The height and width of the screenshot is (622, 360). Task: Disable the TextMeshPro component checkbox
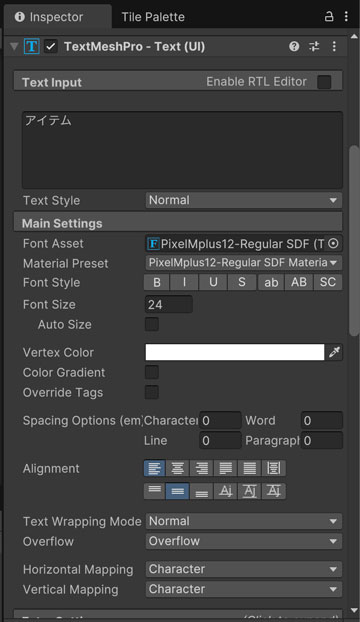(x=51, y=46)
